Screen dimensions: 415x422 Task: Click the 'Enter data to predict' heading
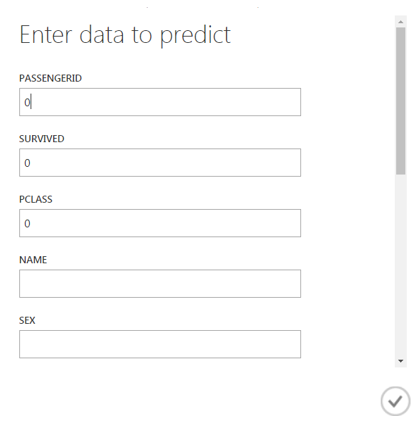pyautogui.click(x=125, y=35)
